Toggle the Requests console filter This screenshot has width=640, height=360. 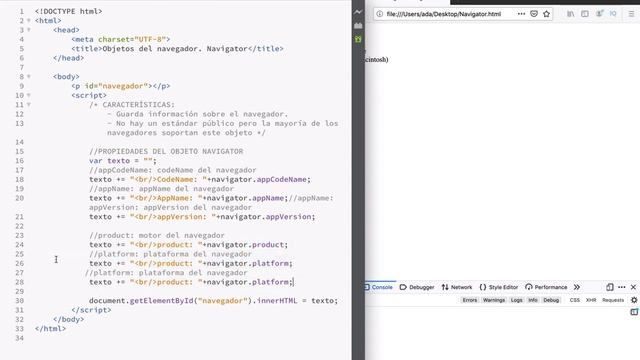click(x=613, y=300)
